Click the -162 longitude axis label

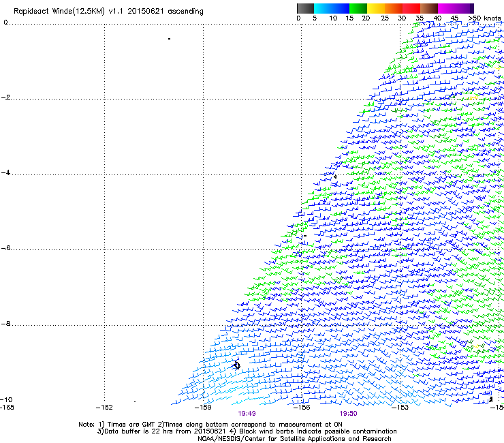click(104, 408)
